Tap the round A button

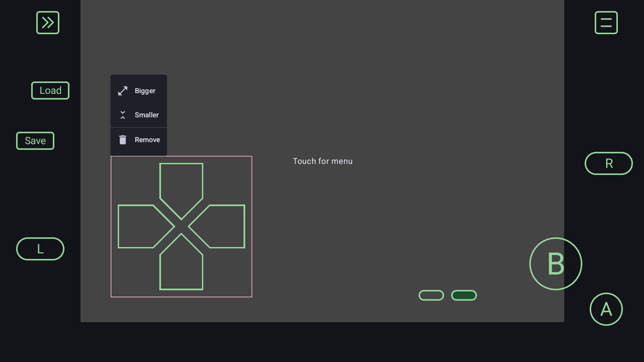coord(606,309)
